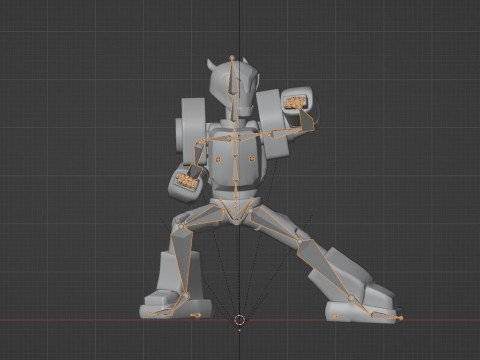Select the joint sphere at the head bone tip
The height and width of the screenshot is (360, 480).
click(232, 58)
